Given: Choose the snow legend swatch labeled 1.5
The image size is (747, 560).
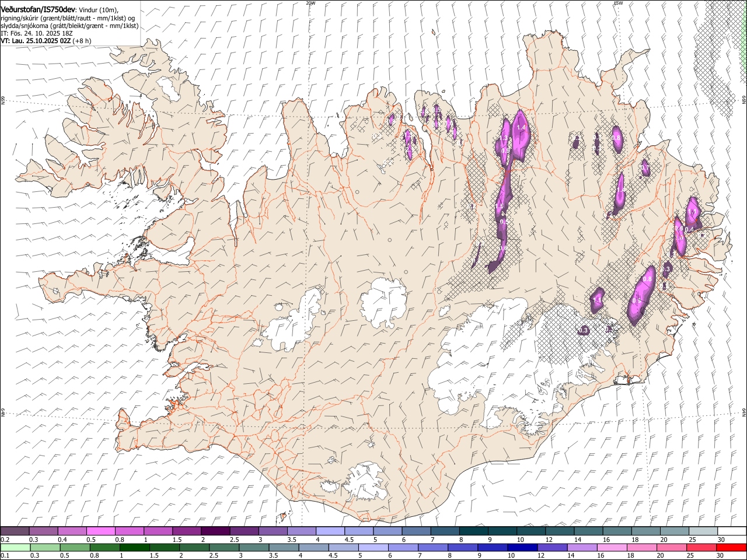Looking at the screenshot, I should tap(186, 531).
